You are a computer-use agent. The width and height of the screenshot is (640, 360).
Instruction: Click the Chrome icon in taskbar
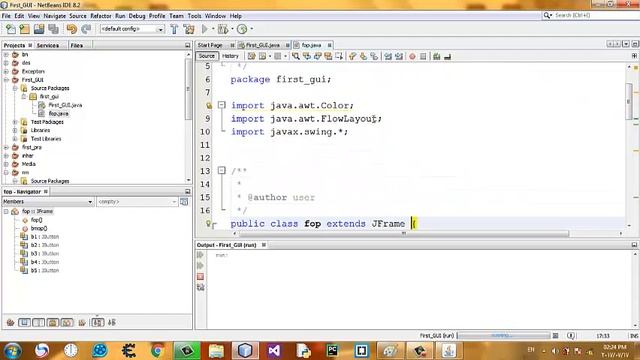[158, 350]
